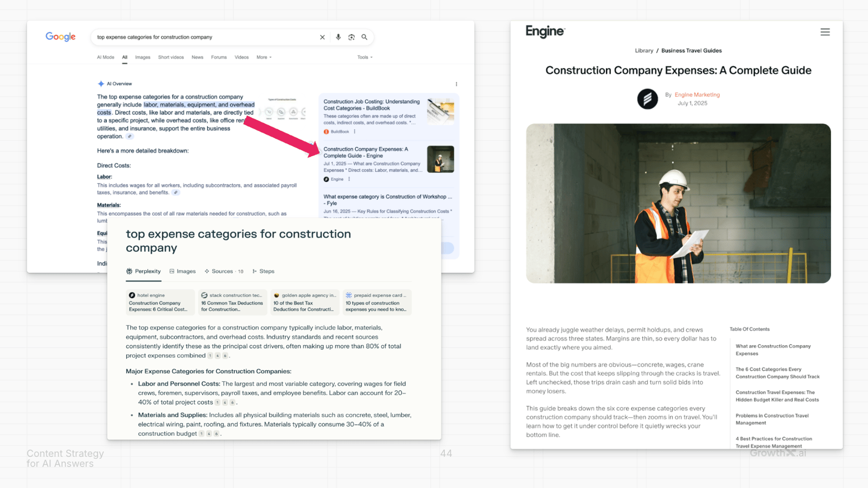Expand the More search filters dropdown

point(264,57)
